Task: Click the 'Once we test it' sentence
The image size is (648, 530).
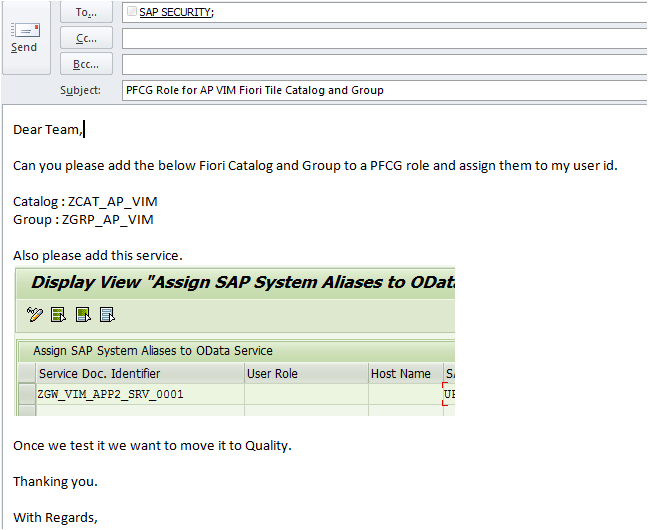Action: point(152,446)
